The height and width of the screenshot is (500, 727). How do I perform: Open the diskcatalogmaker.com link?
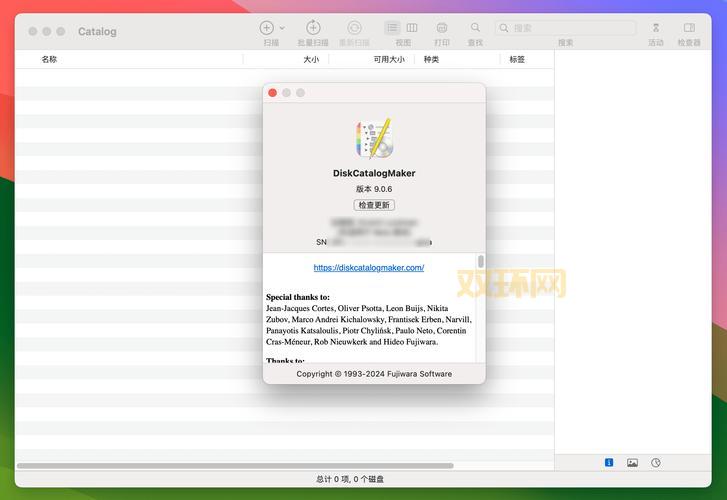369,268
